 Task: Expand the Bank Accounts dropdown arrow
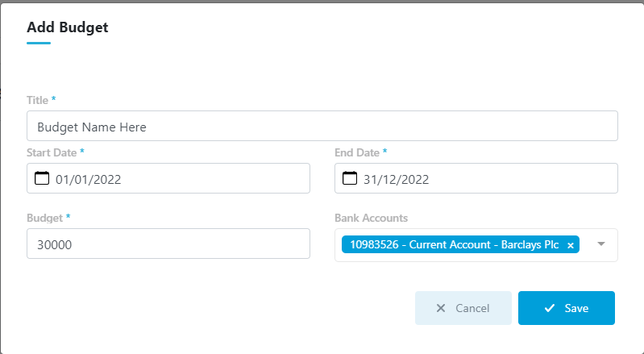(600, 244)
